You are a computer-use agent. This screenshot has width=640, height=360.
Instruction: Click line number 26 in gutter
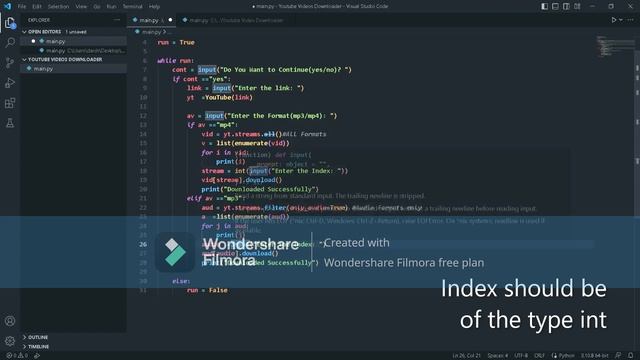click(143, 244)
